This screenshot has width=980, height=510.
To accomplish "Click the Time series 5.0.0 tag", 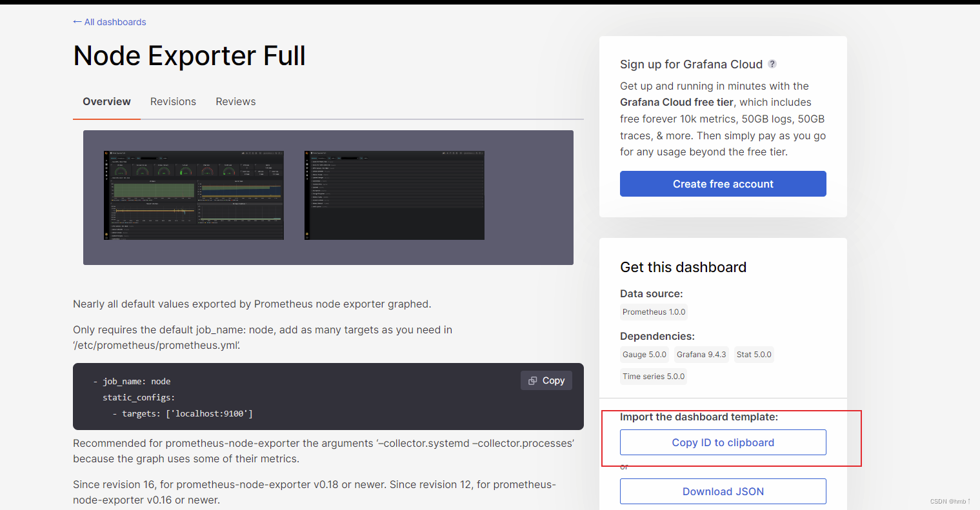I will point(654,377).
